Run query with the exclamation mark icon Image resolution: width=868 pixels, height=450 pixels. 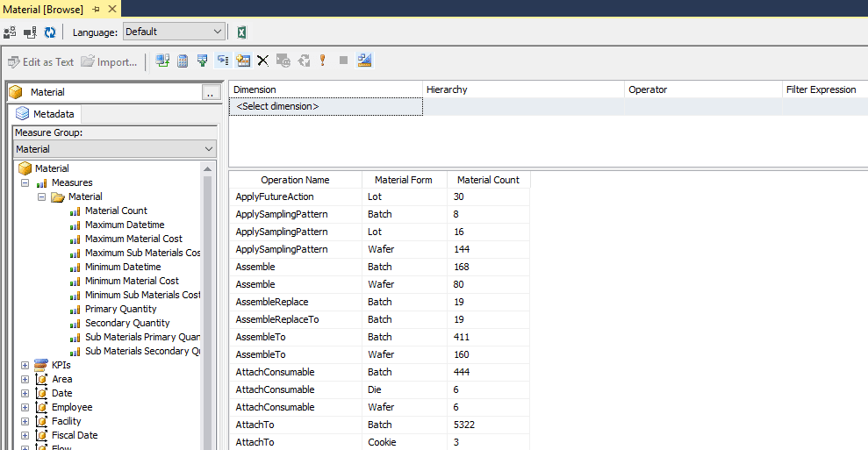point(323,61)
